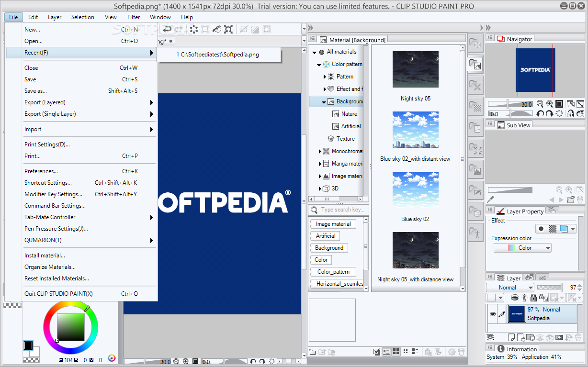This screenshot has width=588, height=367.
Task: Open the 3D material dock icon
Action: [x=475, y=211]
